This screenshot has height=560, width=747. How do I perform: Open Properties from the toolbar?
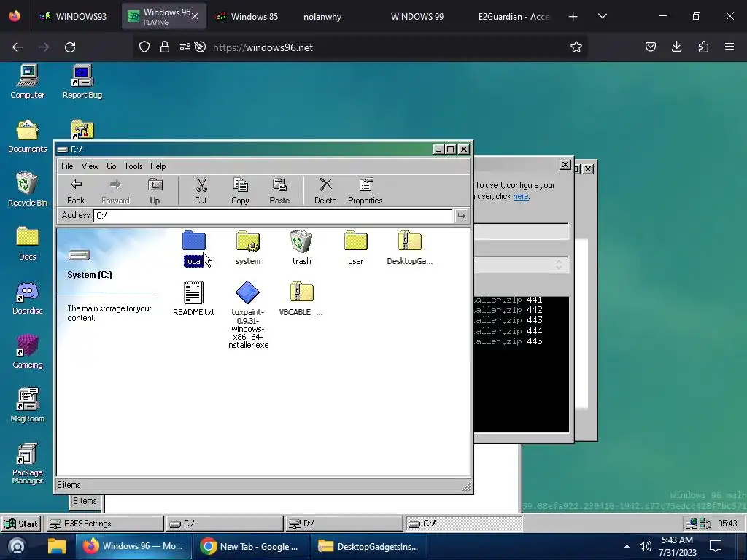click(365, 191)
